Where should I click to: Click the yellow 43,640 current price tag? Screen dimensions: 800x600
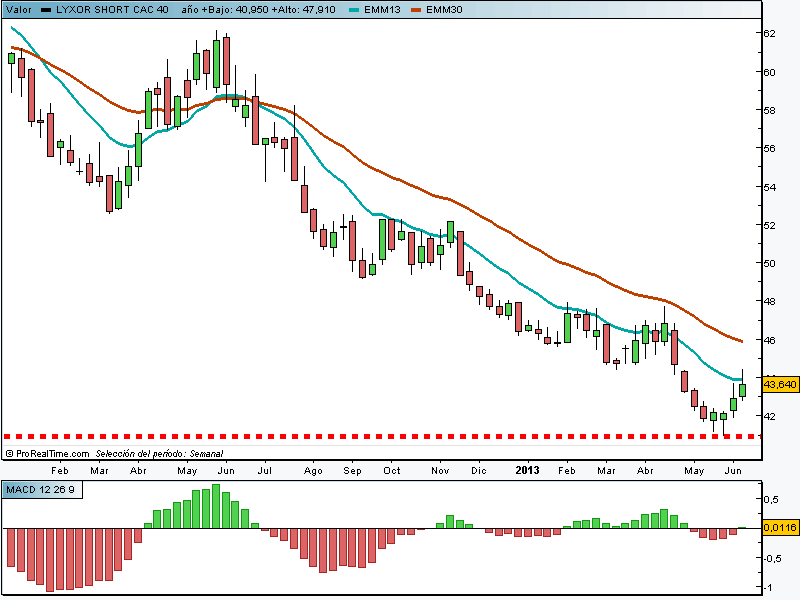780,384
